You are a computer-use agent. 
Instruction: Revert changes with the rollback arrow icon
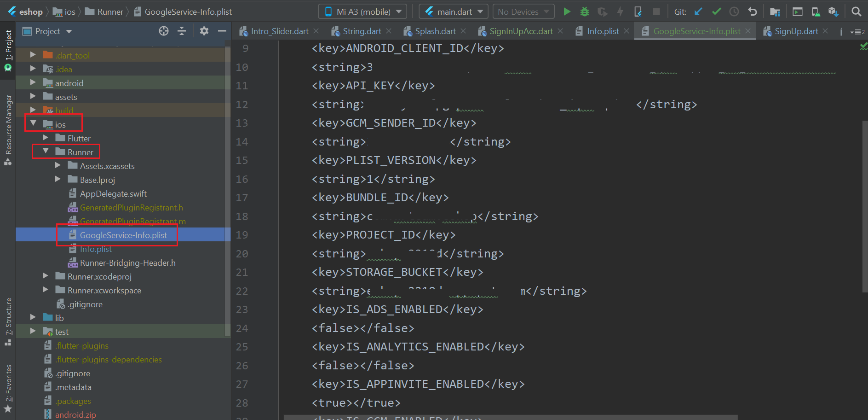(x=752, y=12)
